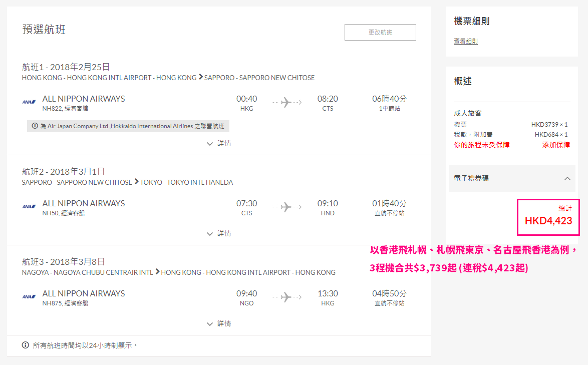Click the 所有航班時間均以24小時制顯示 note
Image resolution: width=588 pixels, height=365 pixels.
point(85,345)
